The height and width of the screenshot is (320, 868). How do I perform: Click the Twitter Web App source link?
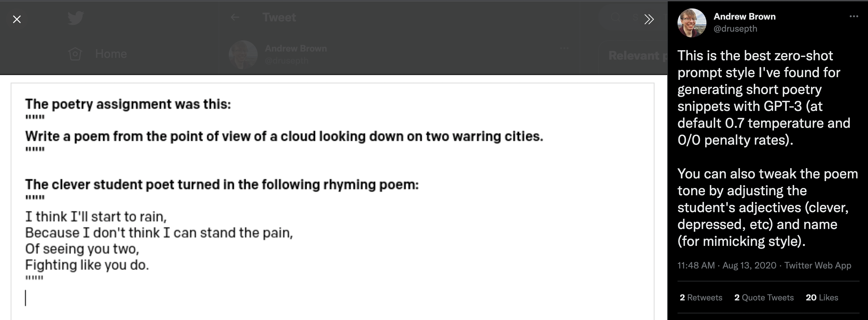(817, 265)
